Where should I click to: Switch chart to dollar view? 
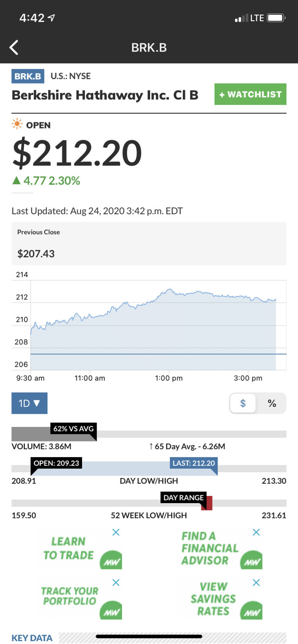click(x=243, y=403)
